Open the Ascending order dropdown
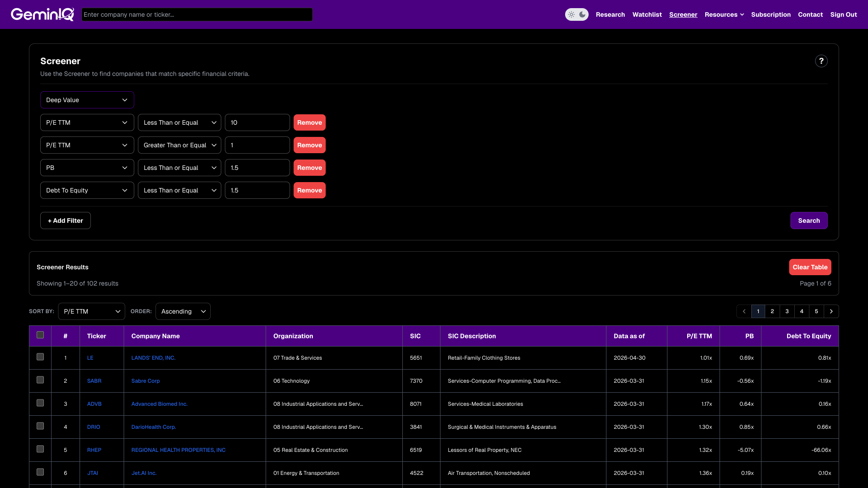The image size is (868, 488). click(183, 311)
